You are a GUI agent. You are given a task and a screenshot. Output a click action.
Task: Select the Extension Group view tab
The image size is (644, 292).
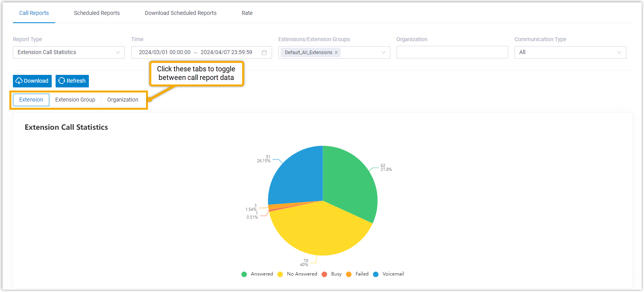[x=75, y=100]
